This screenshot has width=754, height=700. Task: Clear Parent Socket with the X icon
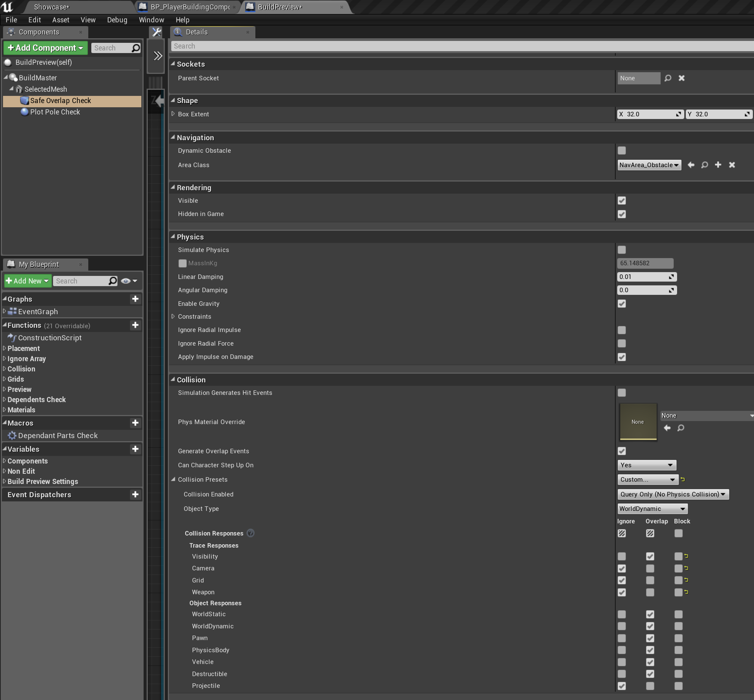pyautogui.click(x=682, y=78)
